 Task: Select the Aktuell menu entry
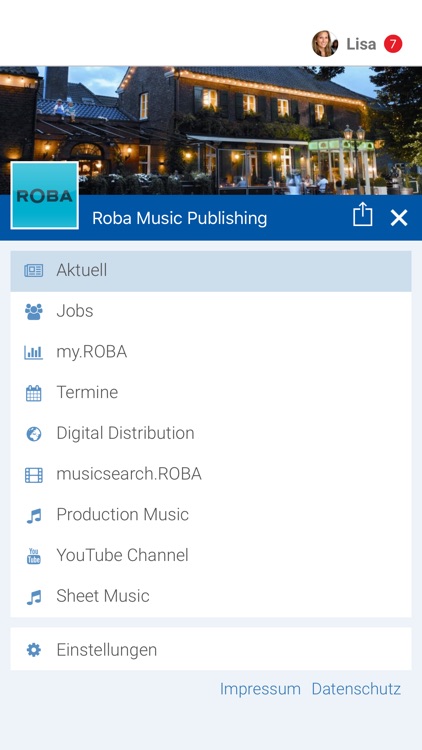pos(211,271)
